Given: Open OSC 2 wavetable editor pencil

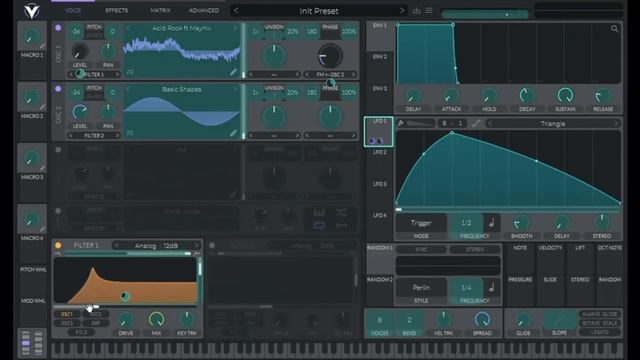Looking at the screenshot, I should click(233, 133).
